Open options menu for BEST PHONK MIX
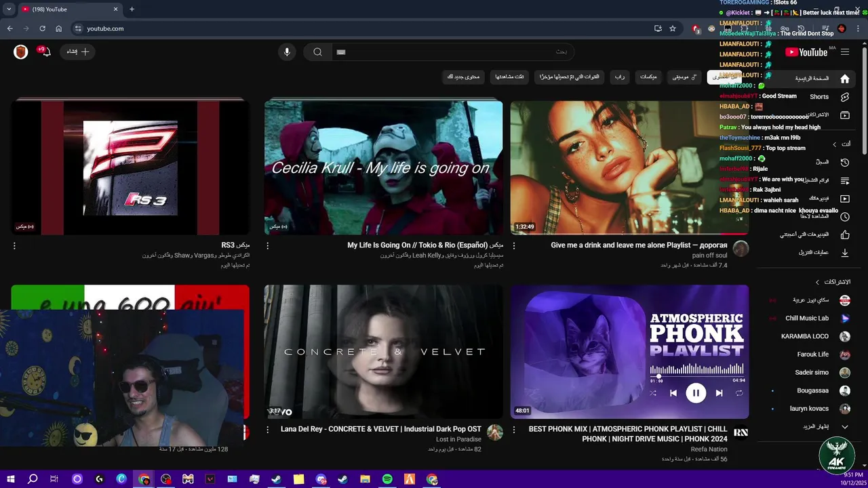 (513, 430)
